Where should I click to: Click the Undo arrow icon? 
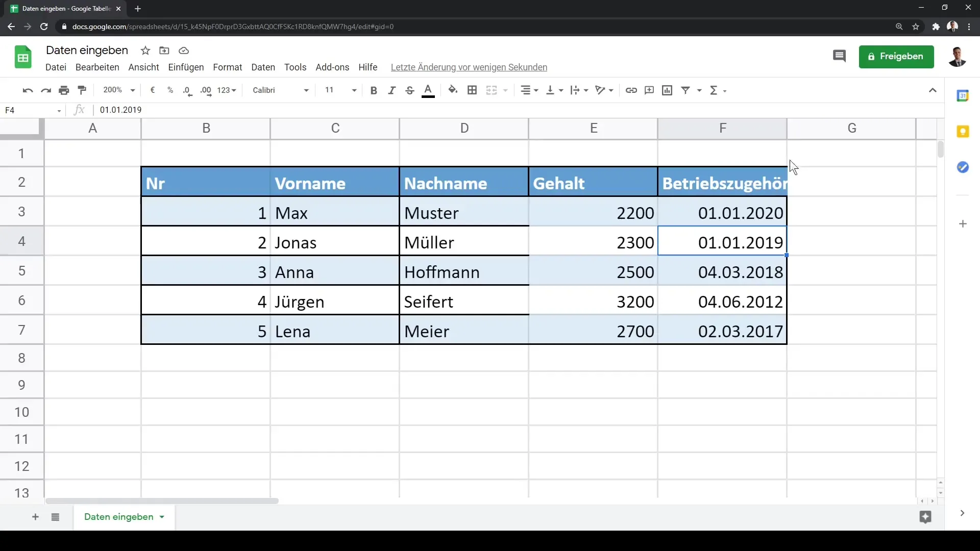point(28,90)
